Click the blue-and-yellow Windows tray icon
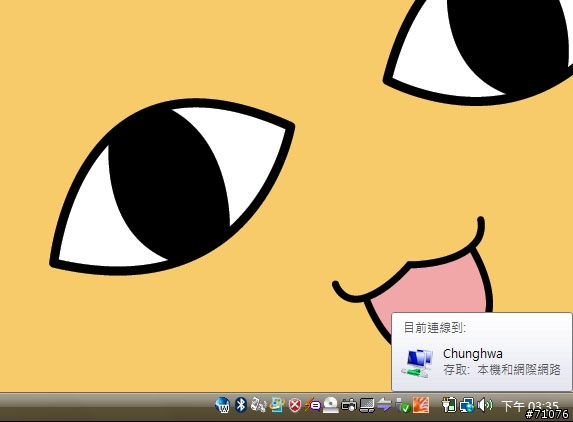Screen dimensions: 573x422 tap(277, 405)
